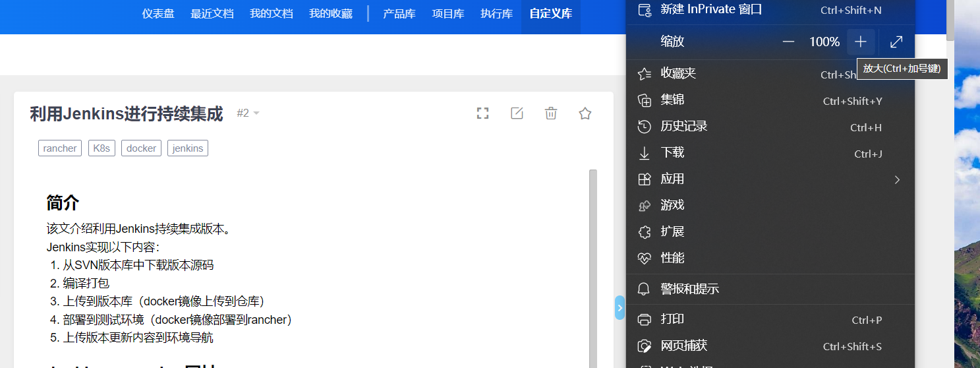Open the 仪表盘 navigation tab
Image resolution: width=980 pixels, height=368 pixels.
pos(158,14)
